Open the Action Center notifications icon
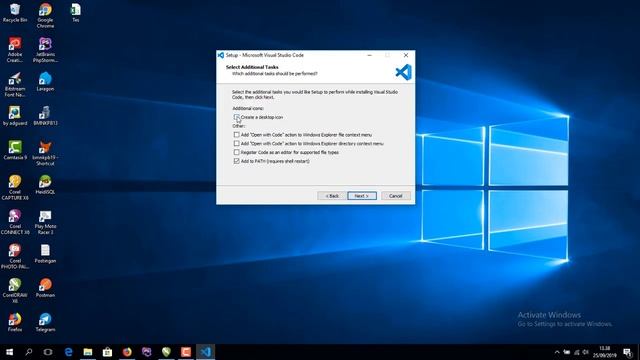Image resolution: width=640 pixels, height=360 pixels. (627, 352)
